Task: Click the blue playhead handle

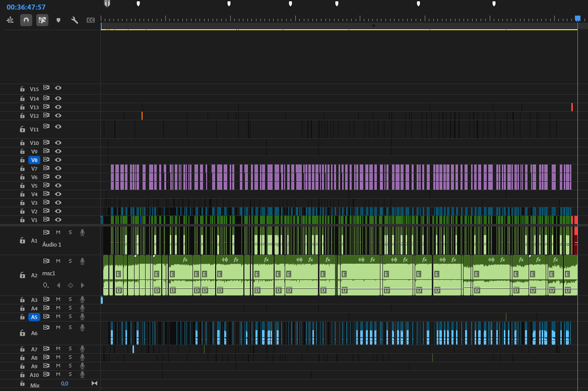Action: 577,18
